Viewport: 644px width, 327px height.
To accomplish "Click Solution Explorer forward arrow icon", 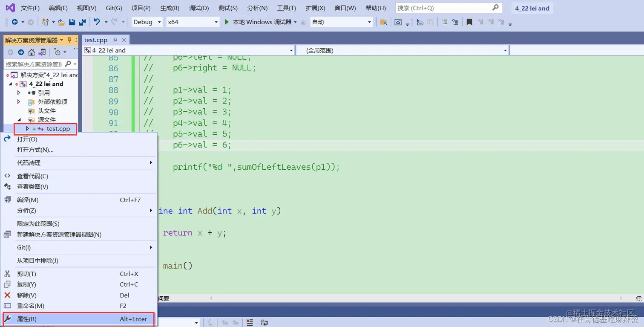I will coord(21,52).
